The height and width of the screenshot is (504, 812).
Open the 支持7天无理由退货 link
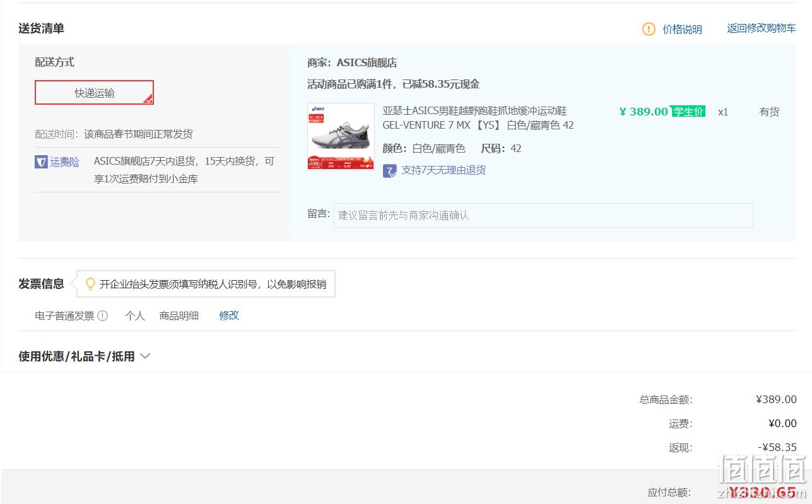[444, 170]
